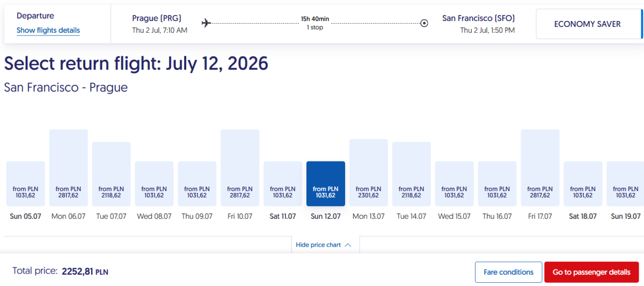Click the destination circle icon on the route line

424,23
